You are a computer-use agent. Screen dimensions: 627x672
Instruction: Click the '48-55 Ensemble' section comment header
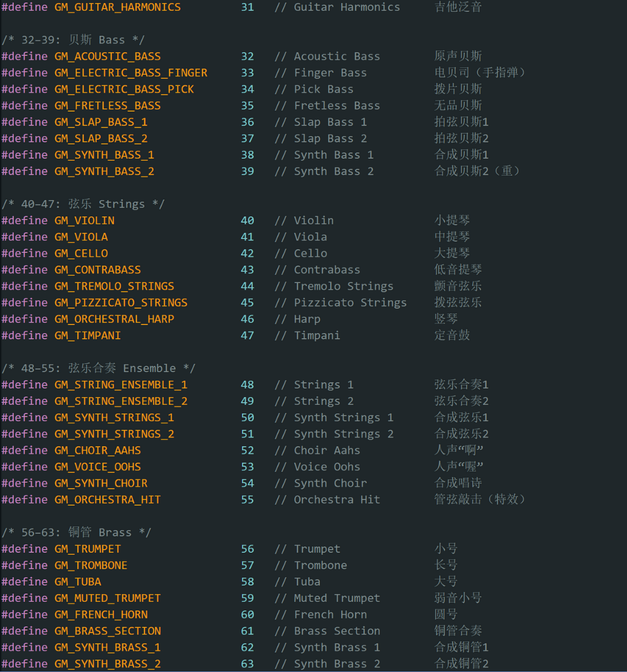pyautogui.click(x=98, y=368)
